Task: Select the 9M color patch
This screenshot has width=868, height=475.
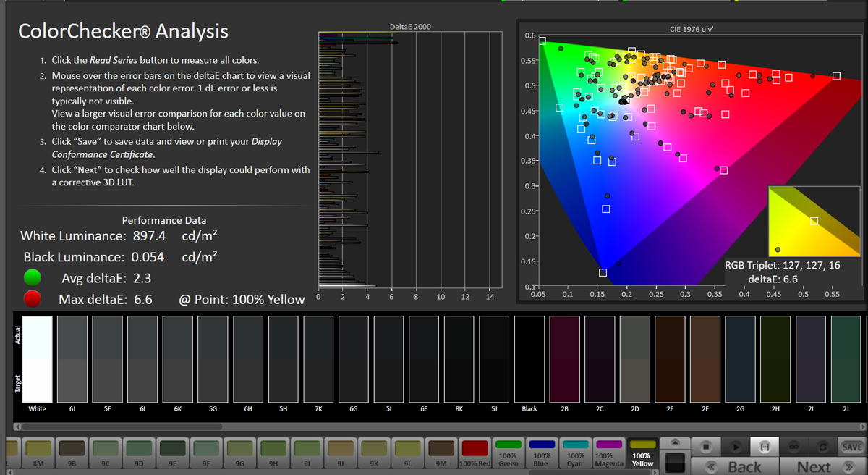Action: pyautogui.click(x=441, y=453)
